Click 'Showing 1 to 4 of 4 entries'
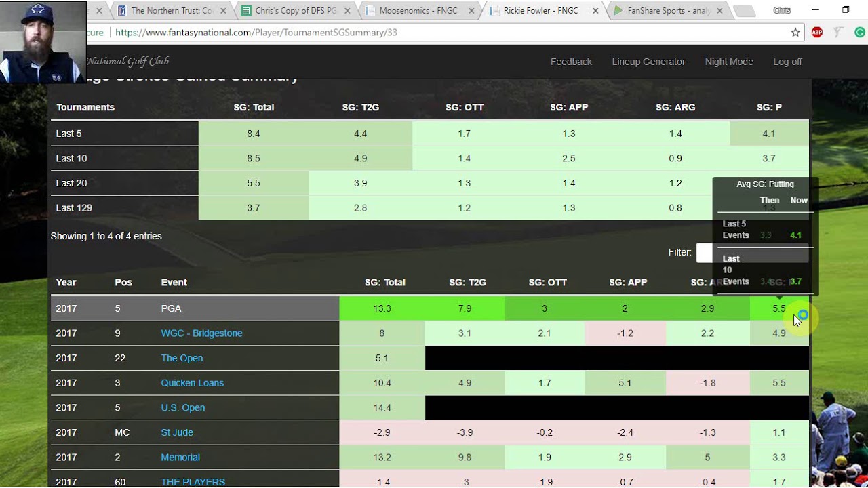868x488 pixels. click(106, 236)
